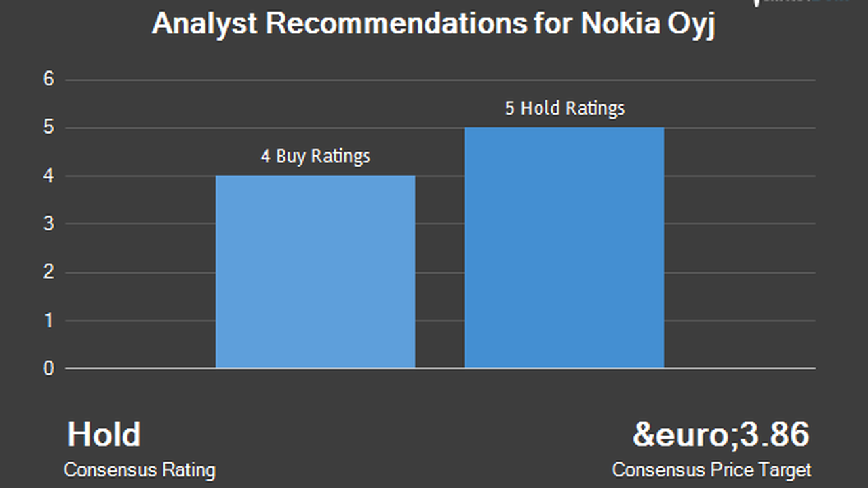Select the '5 Hold Ratings' bar label

tap(564, 108)
